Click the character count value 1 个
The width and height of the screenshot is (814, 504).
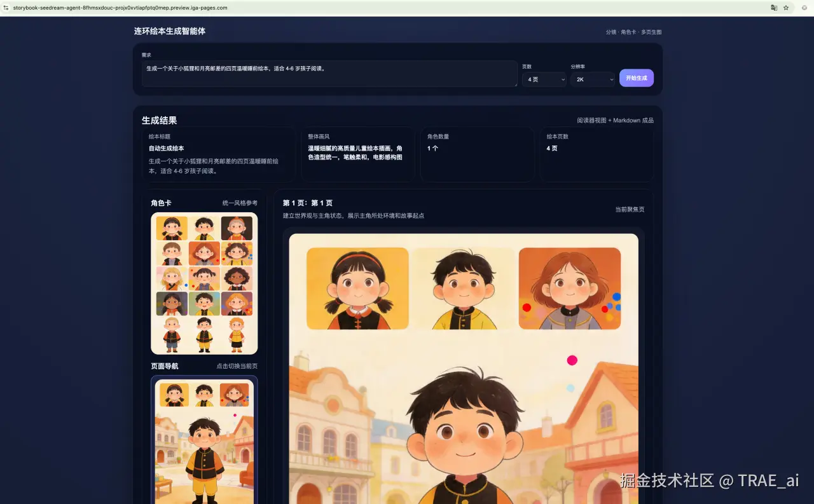(x=433, y=148)
